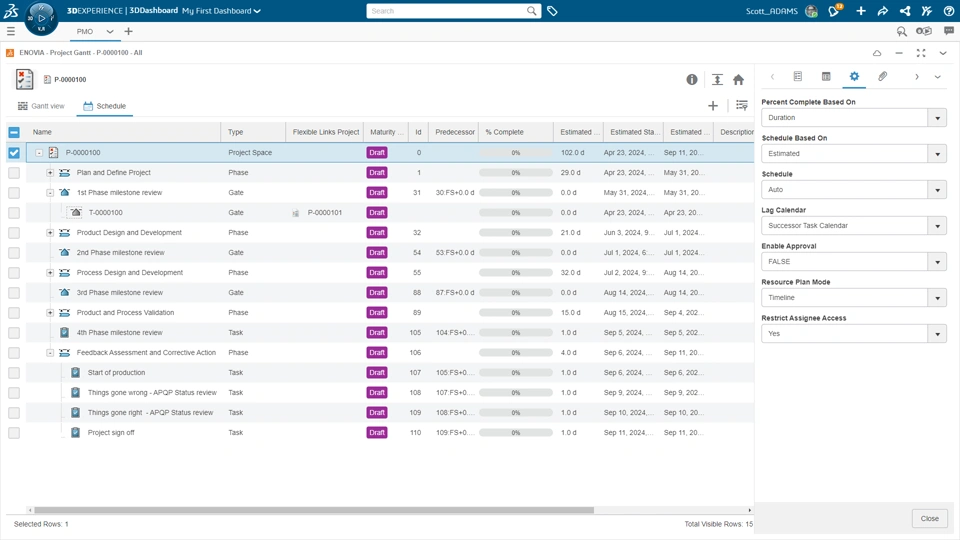The height and width of the screenshot is (540, 960).
Task: Click the plus Add icon in top bar
Action: pos(861,10)
